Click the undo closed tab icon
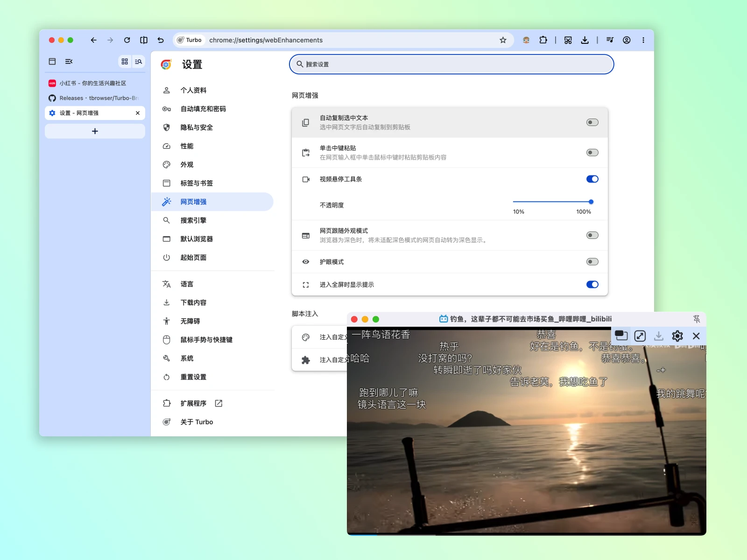 click(161, 40)
